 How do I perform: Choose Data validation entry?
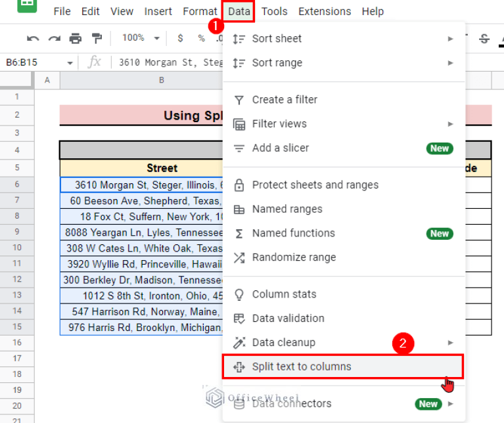tap(344, 319)
